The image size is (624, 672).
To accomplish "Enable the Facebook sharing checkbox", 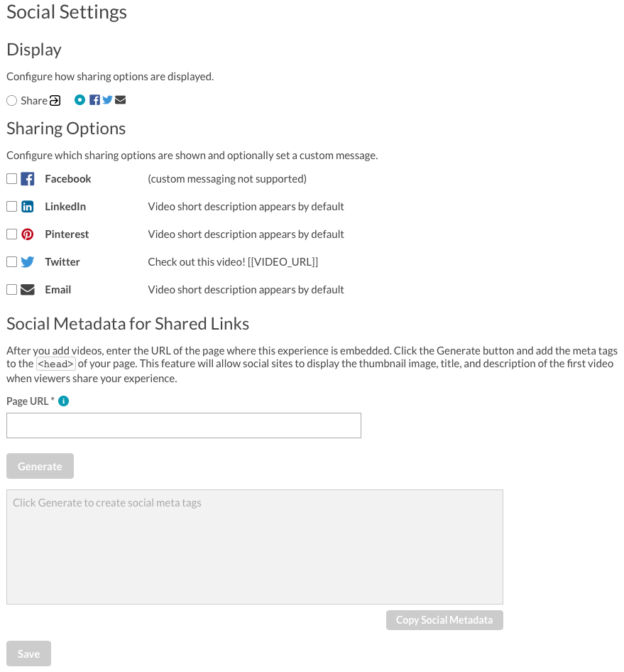I will tap(12, 179).
